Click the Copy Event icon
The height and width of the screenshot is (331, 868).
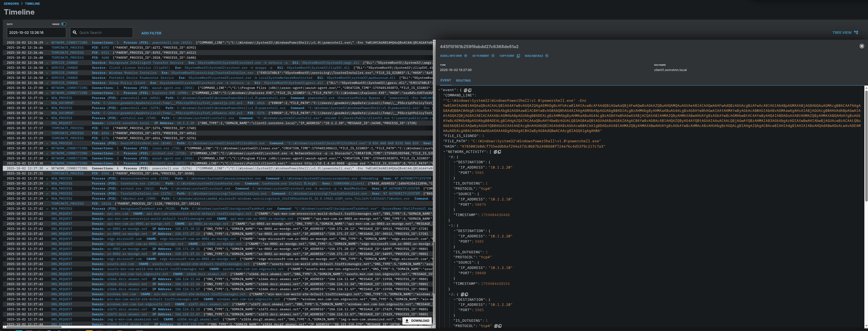pos(518,56)
